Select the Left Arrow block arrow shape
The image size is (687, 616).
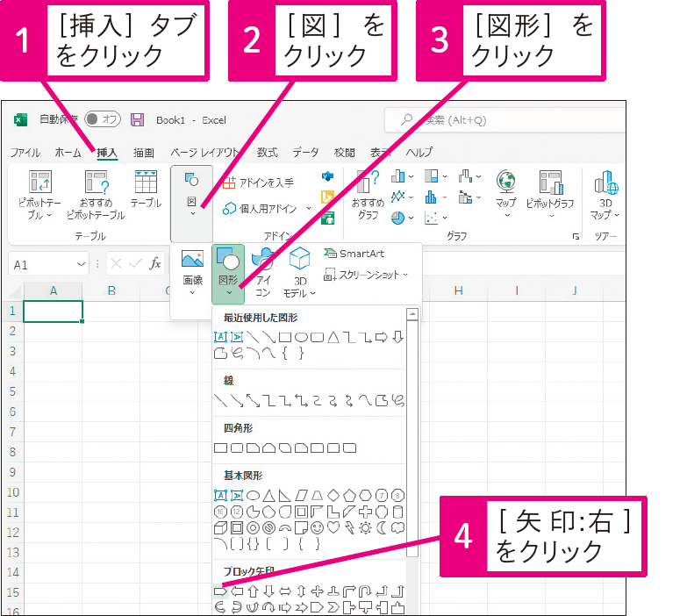[x=237, y=591]
